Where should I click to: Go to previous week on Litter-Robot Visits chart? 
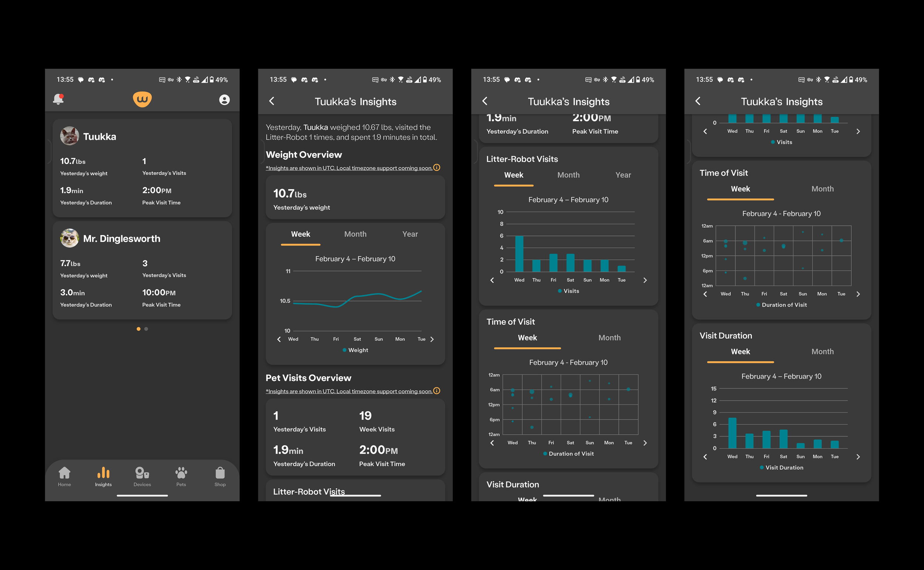click(x=492, y=280)
